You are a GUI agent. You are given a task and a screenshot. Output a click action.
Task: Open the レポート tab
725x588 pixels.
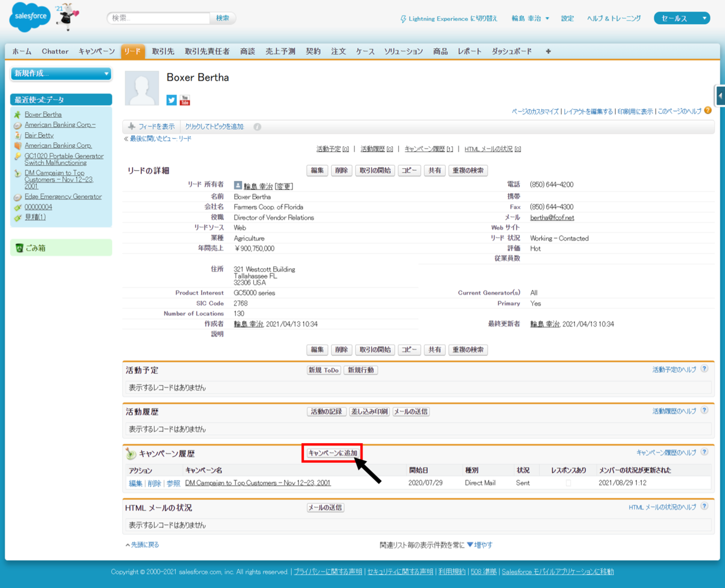click(469, 51)
